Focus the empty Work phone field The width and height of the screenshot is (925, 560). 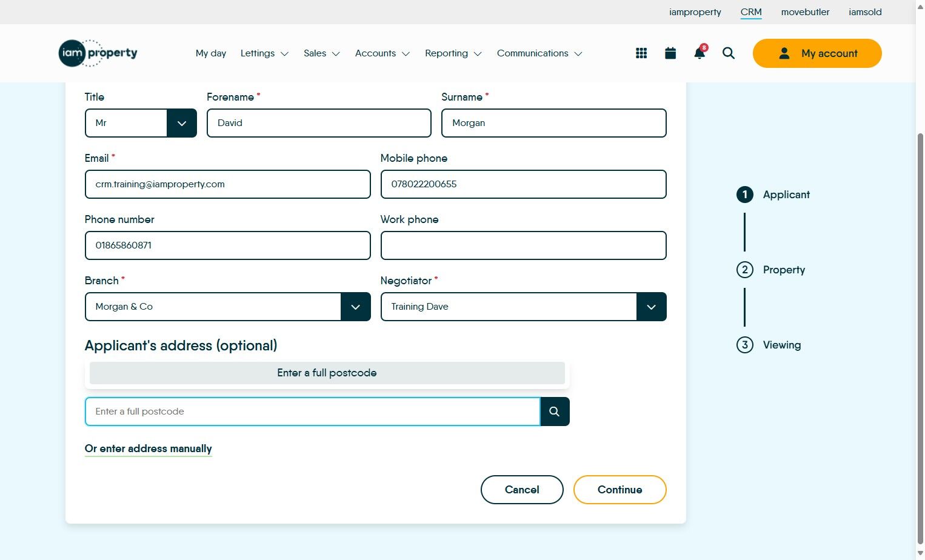[523, 245]
